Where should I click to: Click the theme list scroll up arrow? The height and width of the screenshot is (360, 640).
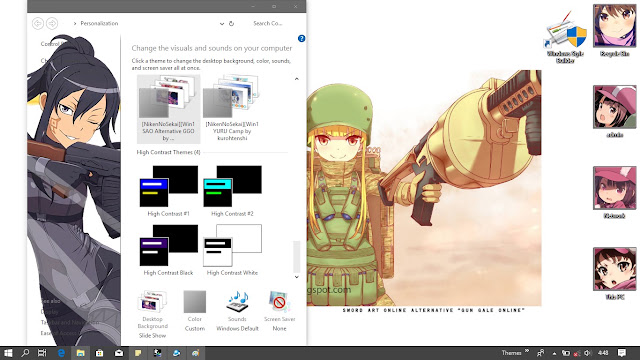[x=297, y=79]
